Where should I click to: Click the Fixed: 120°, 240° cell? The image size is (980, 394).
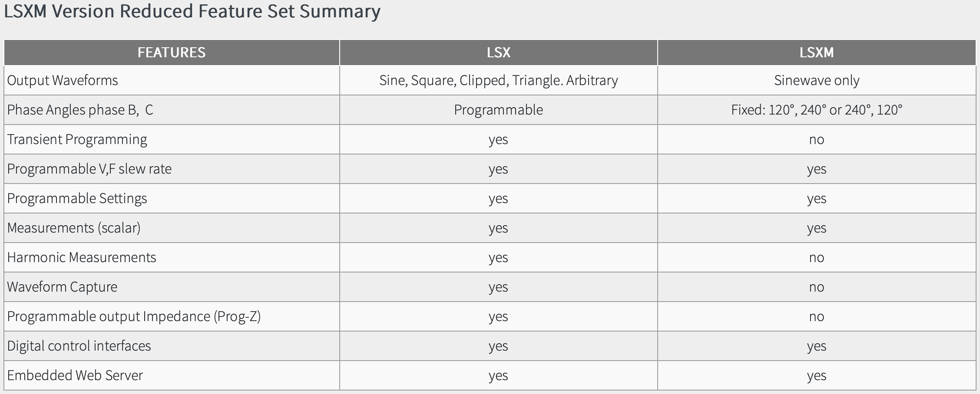[817, 110]
